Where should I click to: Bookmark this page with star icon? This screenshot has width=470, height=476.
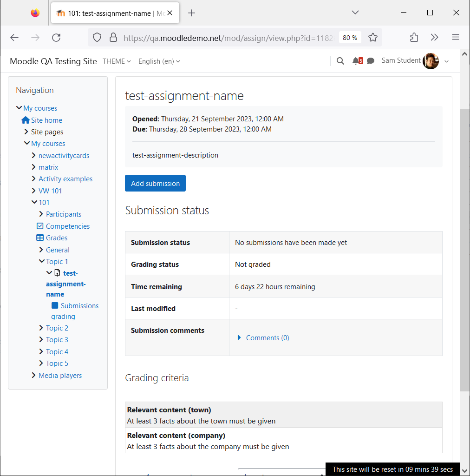point(372,38)
